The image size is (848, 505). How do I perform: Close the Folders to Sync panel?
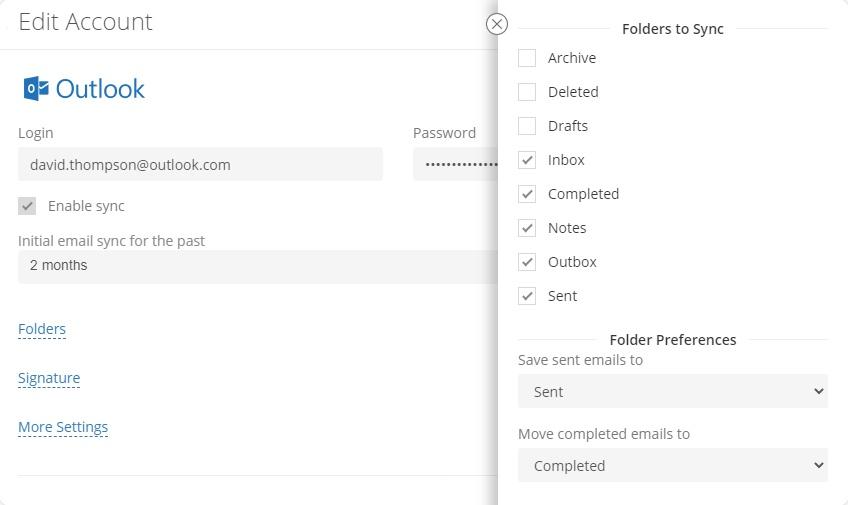coord(496,24)
